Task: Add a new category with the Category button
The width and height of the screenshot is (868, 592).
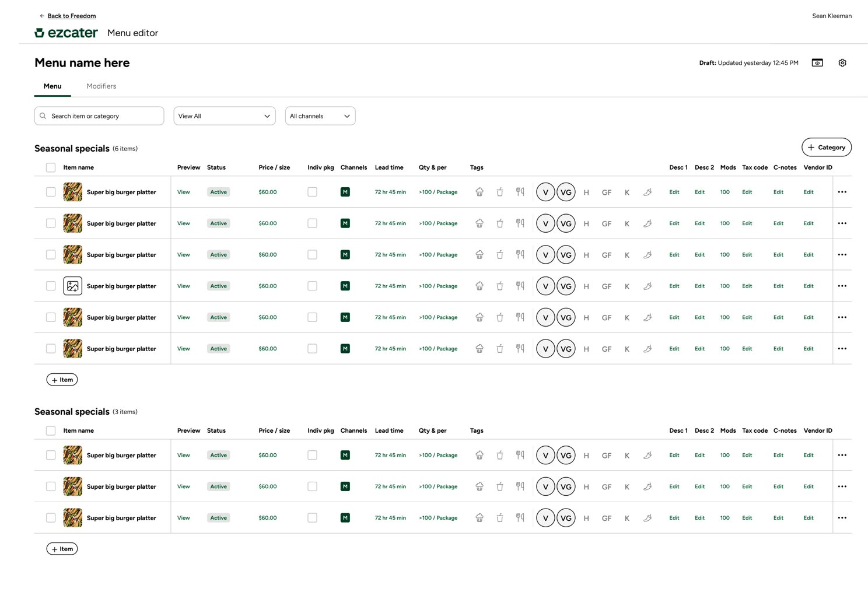Action: pos(827,148)
